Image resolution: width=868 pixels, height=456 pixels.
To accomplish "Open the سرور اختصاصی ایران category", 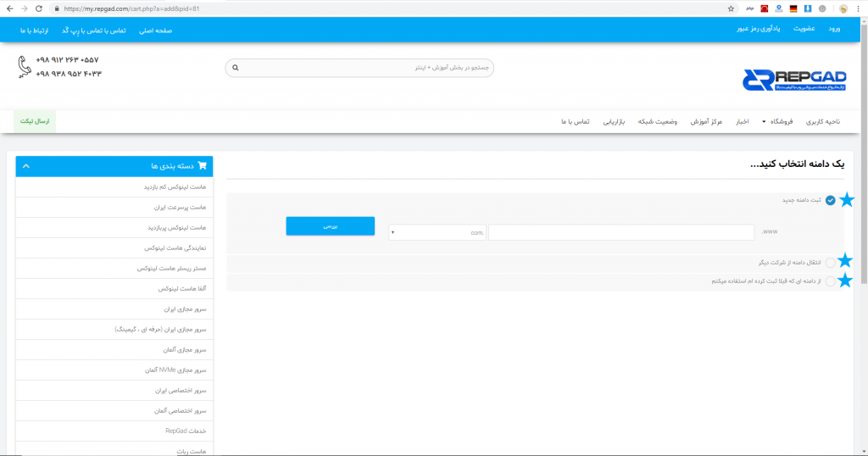I will click(x=114, y=390).
